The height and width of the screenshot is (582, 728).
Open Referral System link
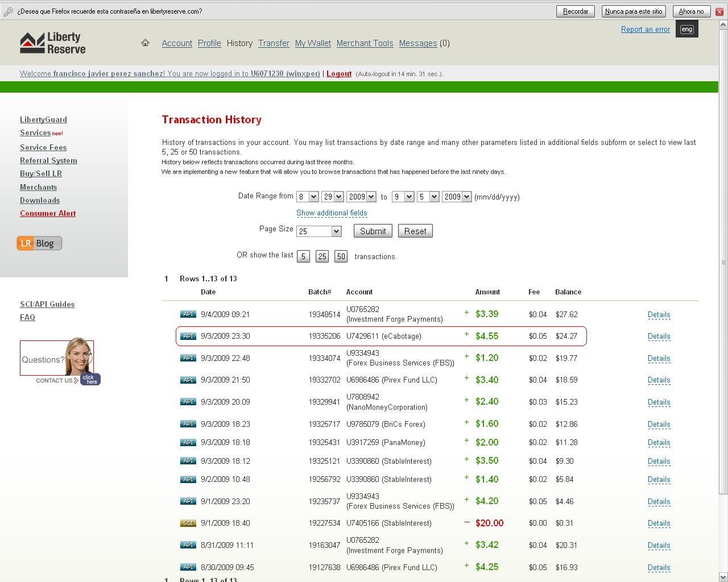[x=48, y=160]
